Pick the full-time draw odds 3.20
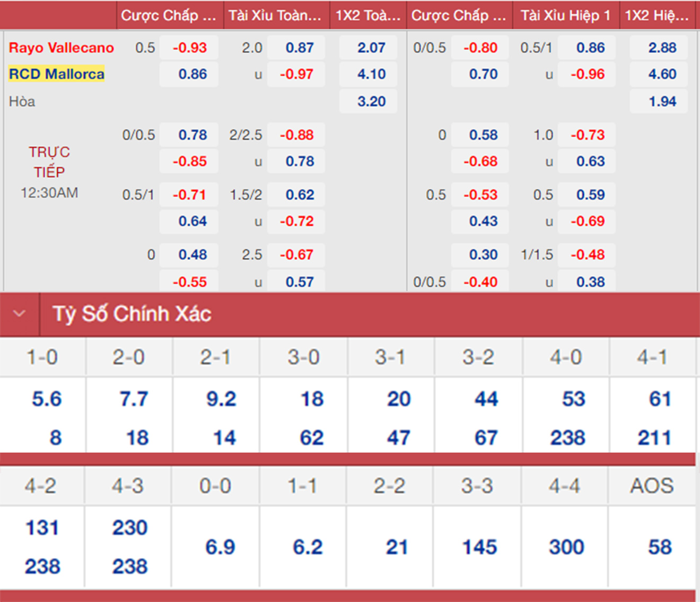Image resolution: width=700 pixels, height=602 pixels. pyautogui.click(x=370, y=101)
